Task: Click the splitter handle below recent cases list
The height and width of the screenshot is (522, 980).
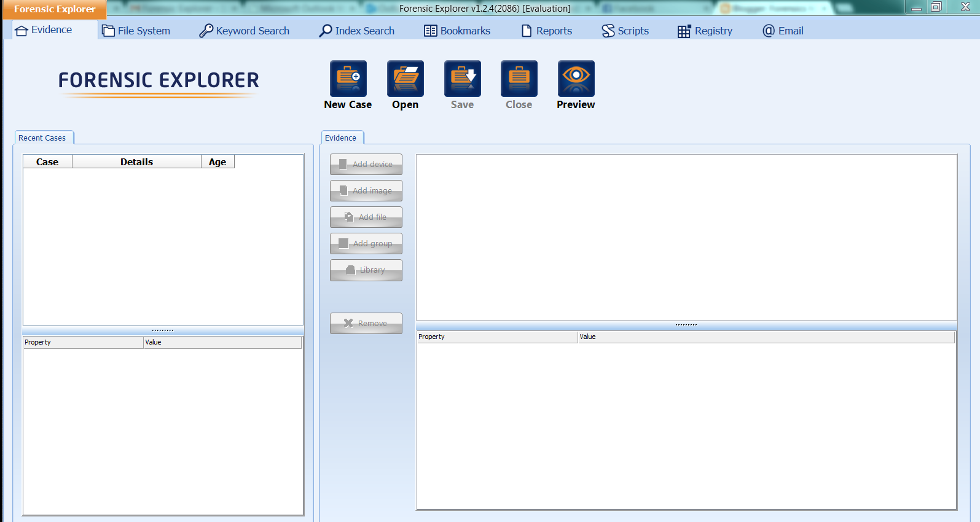Action: tap(163, 330)
